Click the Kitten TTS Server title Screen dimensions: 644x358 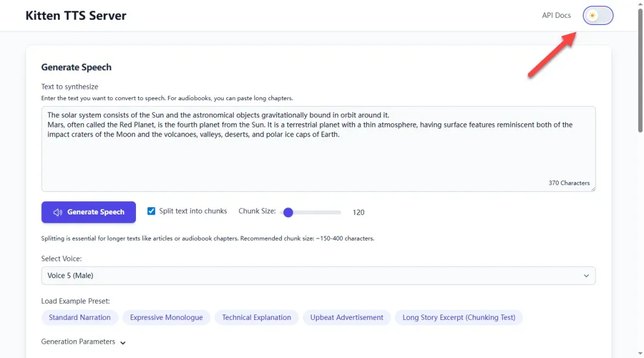(x=76, y=15)
